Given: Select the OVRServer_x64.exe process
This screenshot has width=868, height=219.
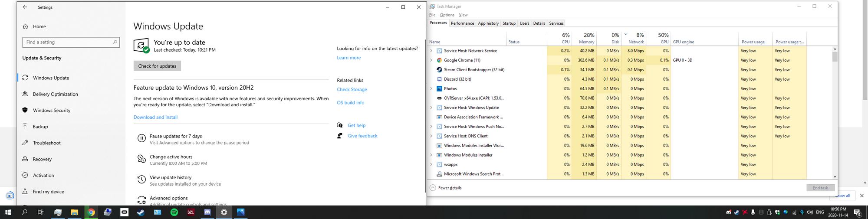Looking at the screenshot, I should pos(474,98).
